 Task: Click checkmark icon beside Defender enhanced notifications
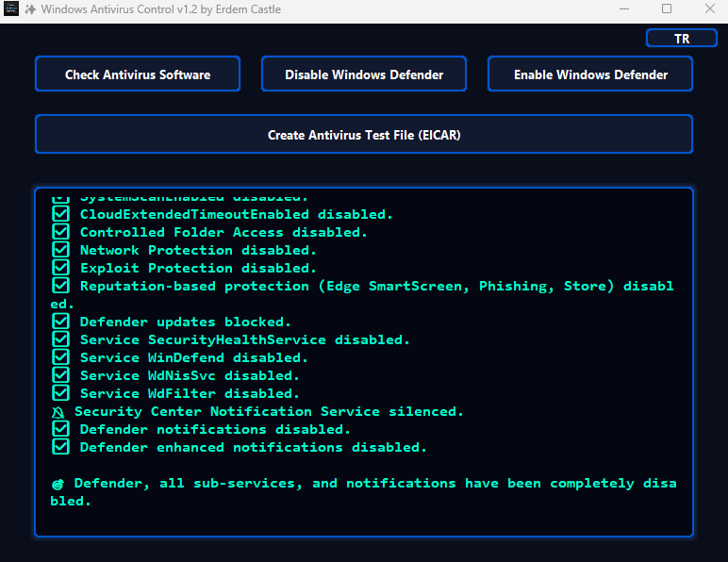pyautogui.click(x=60, y=447)
